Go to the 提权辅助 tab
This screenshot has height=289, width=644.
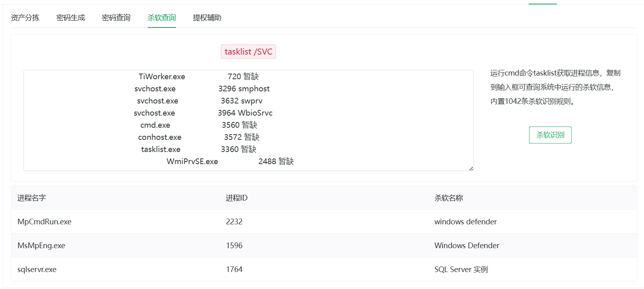coord(207,18)
